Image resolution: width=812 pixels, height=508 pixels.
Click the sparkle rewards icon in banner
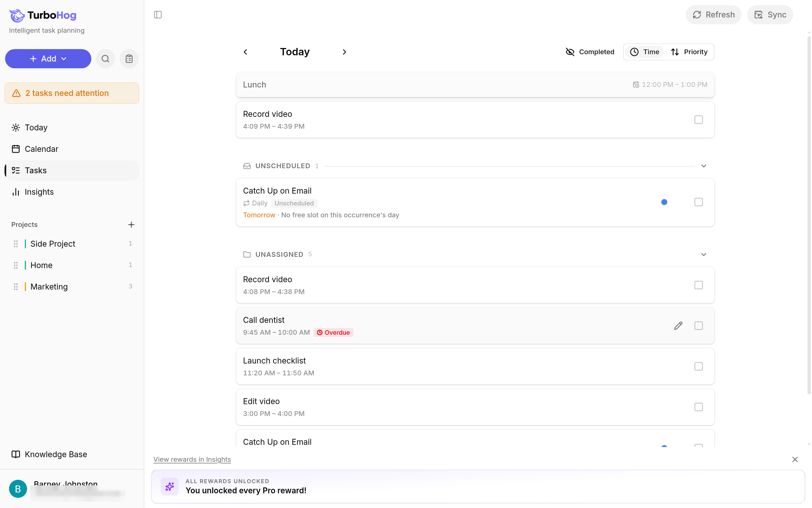170,486
